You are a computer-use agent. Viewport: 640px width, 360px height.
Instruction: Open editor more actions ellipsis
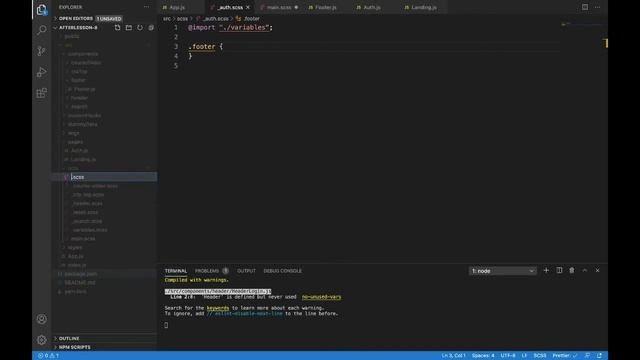[598, 7]
